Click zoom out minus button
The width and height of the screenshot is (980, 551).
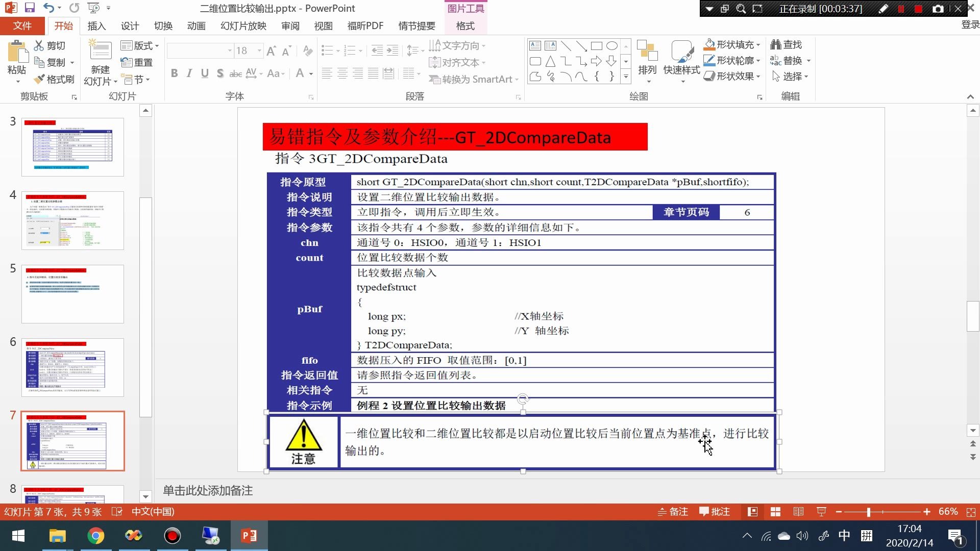coord(838,512)
